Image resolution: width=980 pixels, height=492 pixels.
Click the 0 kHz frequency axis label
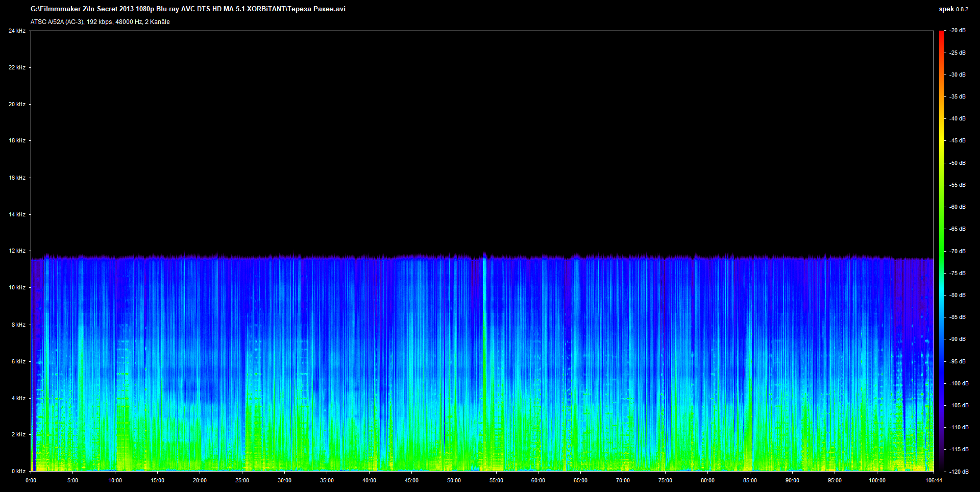(18, 471)
